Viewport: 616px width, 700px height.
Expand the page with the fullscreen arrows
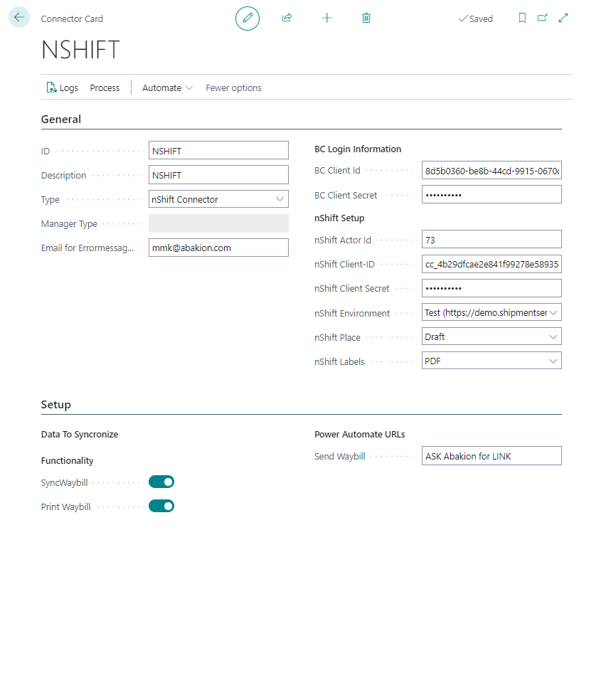[563, 18]
